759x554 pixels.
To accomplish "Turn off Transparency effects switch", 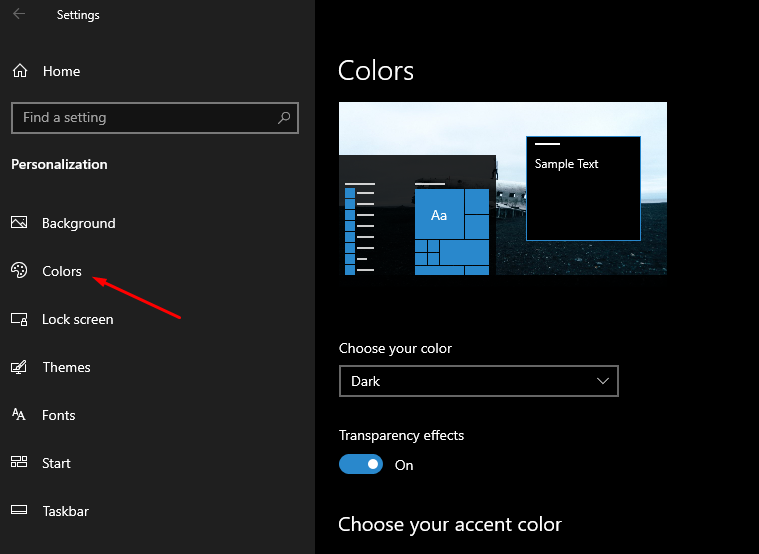I will pyautogui.click(x=361, y=464).
